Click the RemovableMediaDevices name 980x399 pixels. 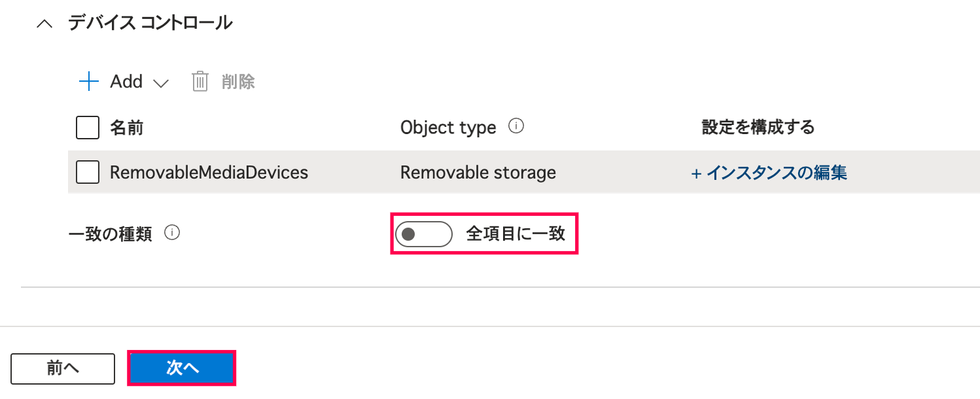[209, 173]
